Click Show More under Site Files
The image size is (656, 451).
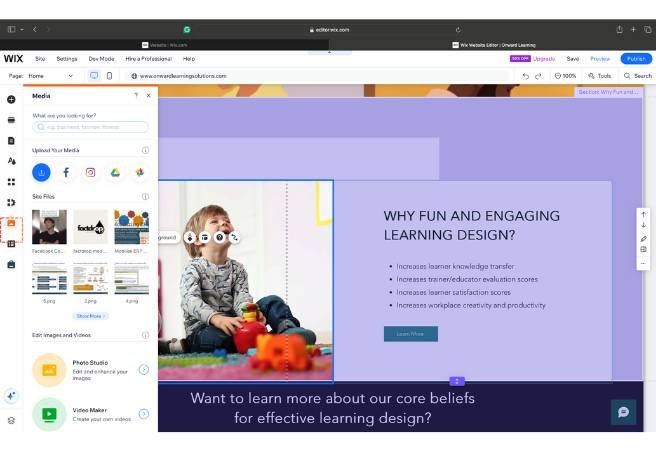click(x=90, y=316)
